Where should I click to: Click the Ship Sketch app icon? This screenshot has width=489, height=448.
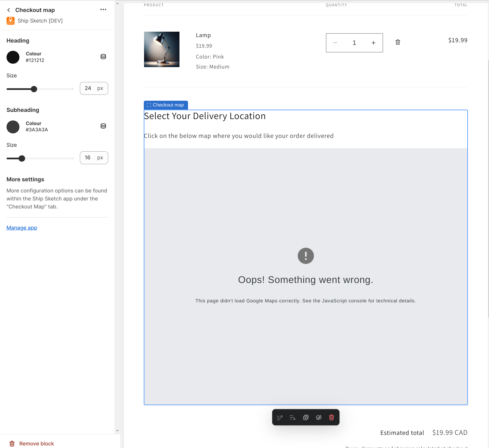(x=11, y=21)
